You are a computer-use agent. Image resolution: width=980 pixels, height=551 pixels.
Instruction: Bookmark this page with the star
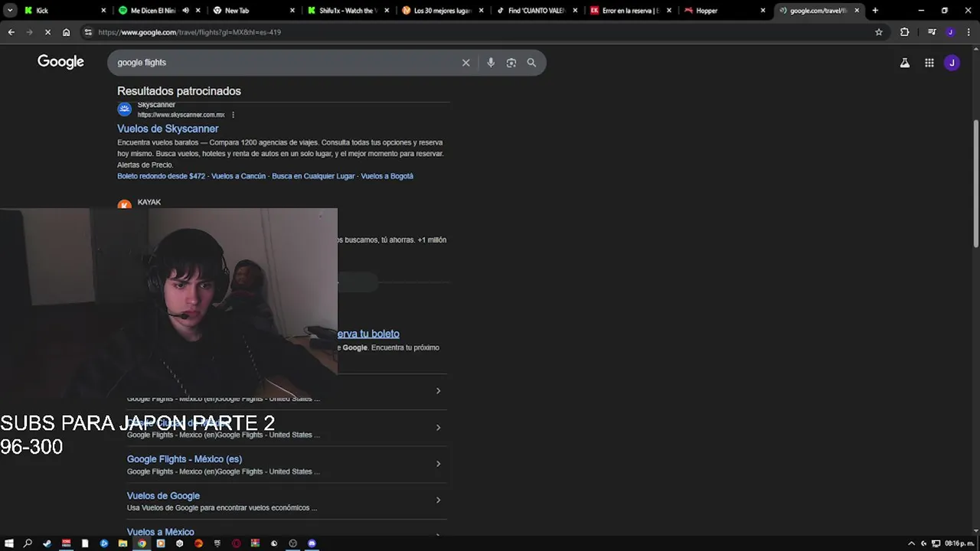[879, 32]
